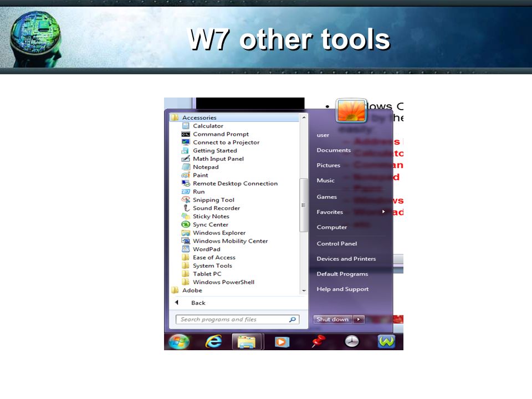This screenshot has width=532, height=399.
Task: Open Default Programs
Action: point(342,274)
